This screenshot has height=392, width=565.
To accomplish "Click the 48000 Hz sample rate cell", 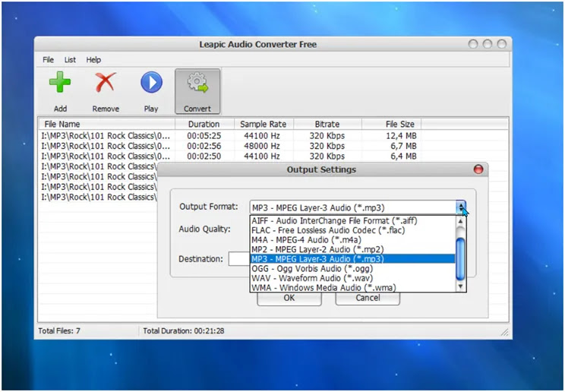I will tap(261, 146).
